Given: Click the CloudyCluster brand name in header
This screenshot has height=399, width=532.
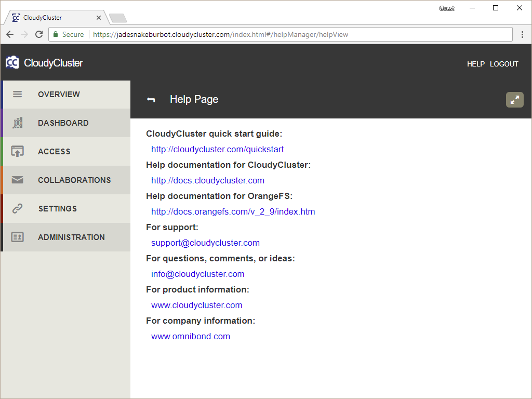Looking at the screenshot, I should 54,63.
